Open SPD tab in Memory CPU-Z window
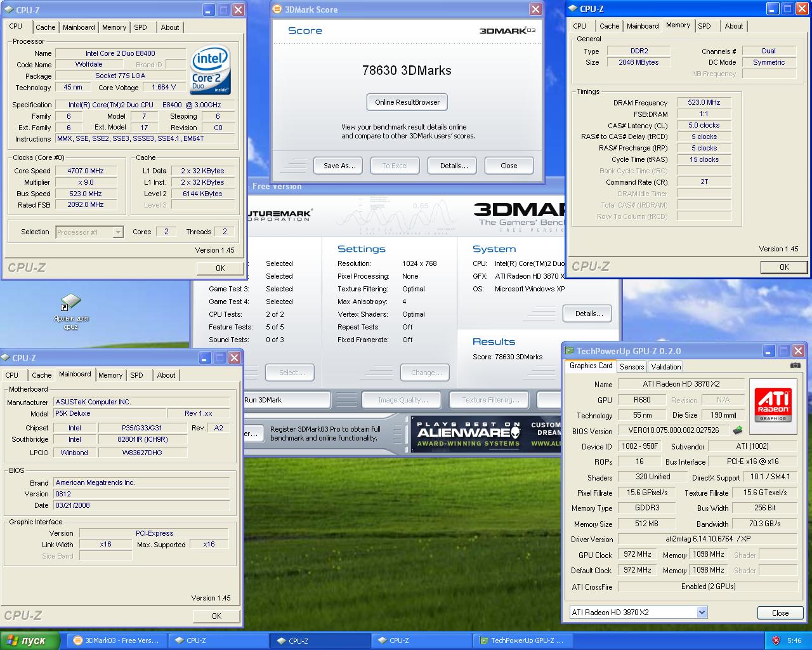The image size is (812, 650). 705,26
